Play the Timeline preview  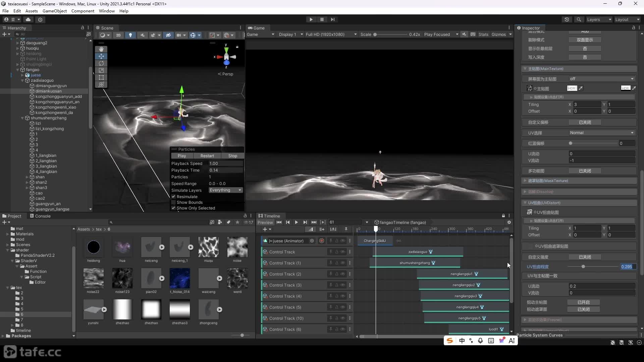(296, 222)
